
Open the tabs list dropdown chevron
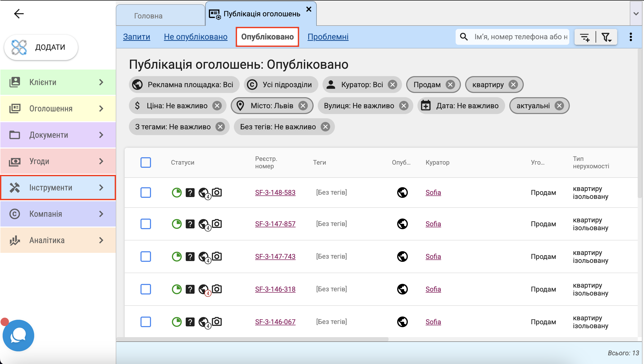(636, 14)
